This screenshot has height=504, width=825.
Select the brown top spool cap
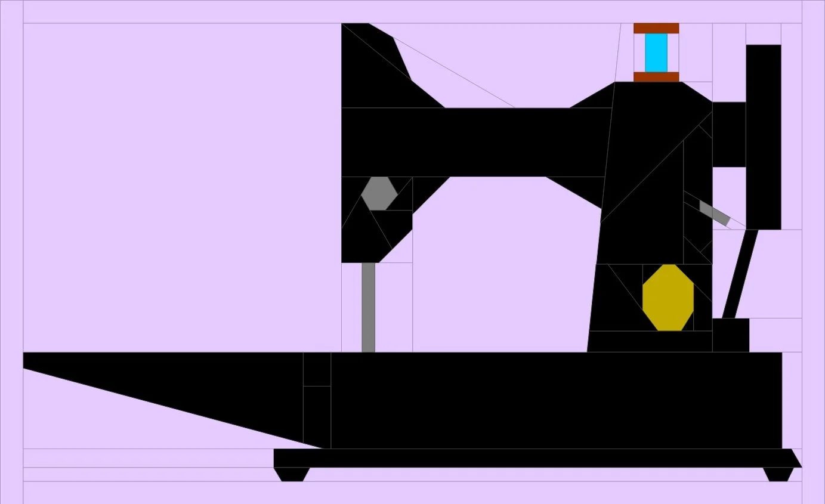[656, 28]
